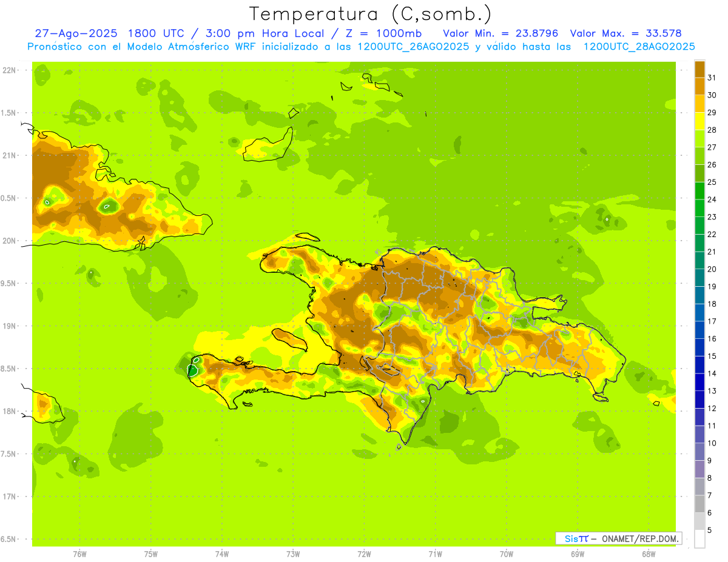Click the legend value "28"
Viewport: 728px width, 562px height.
tap(712, 130)
